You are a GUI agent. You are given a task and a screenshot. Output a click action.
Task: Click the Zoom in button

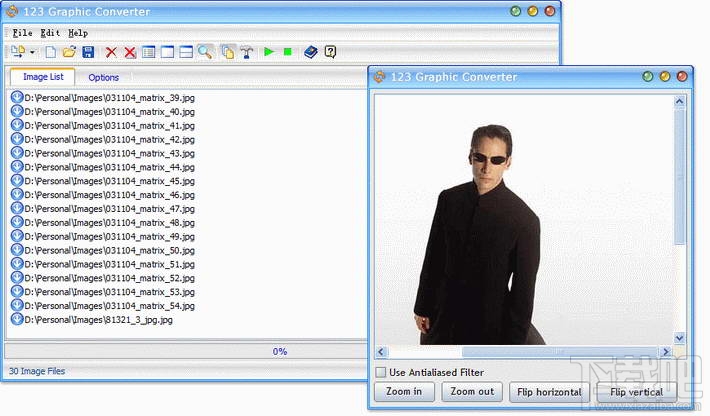coord(404,392)
